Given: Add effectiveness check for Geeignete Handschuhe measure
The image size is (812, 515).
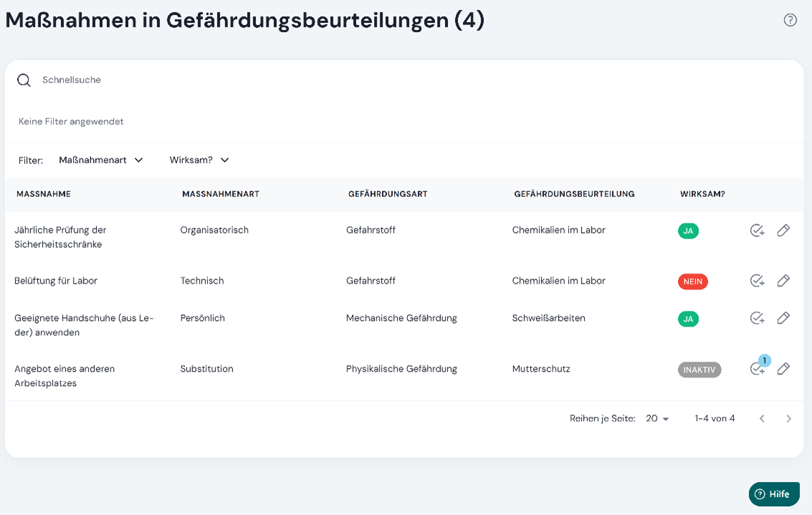Looking at the screenshot, I should [x=757, y=318].
